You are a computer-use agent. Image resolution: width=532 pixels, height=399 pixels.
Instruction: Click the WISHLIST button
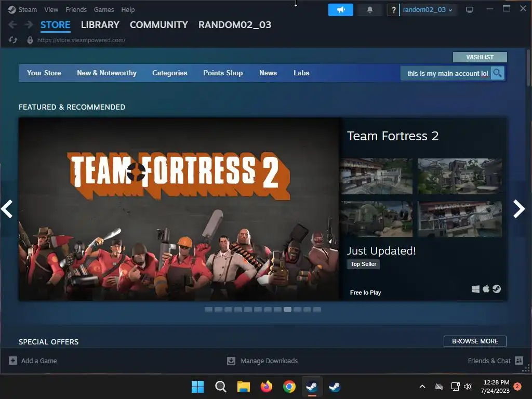tap(480, 57)
